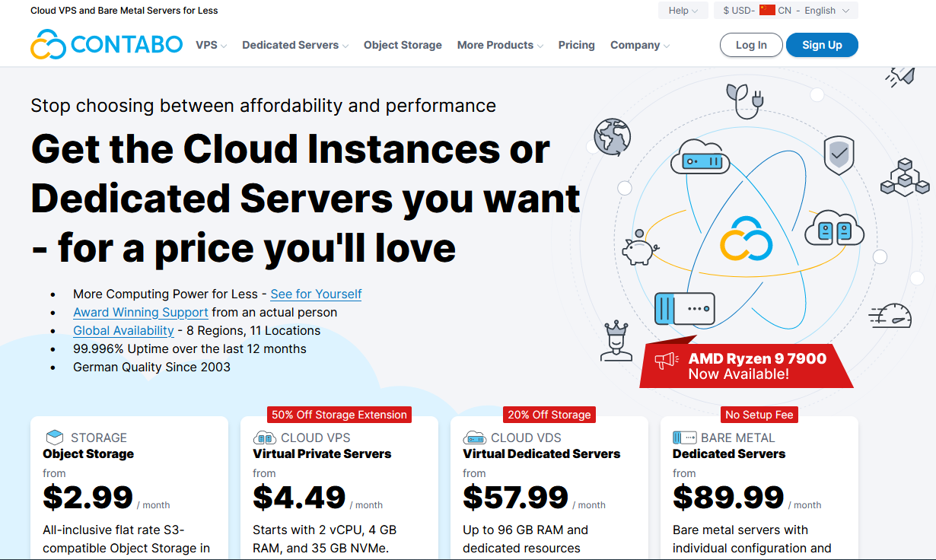Image resolution: width=936 pixels, height=560 pixels.
Task: Click the speedometer gauge icon
Action: point(890,316)
